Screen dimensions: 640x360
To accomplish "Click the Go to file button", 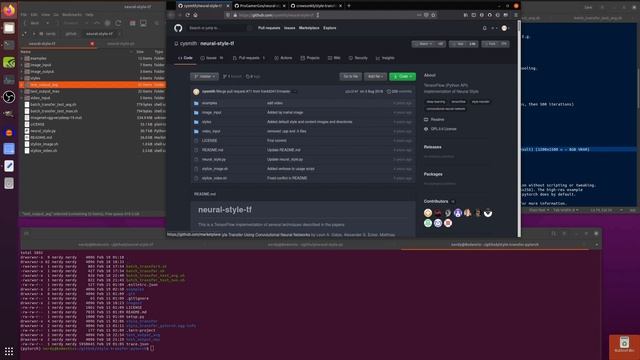I will coord(350,76).
